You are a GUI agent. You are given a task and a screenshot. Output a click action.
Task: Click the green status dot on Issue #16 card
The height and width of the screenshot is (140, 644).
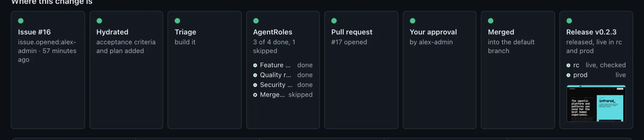coord(21,21)
